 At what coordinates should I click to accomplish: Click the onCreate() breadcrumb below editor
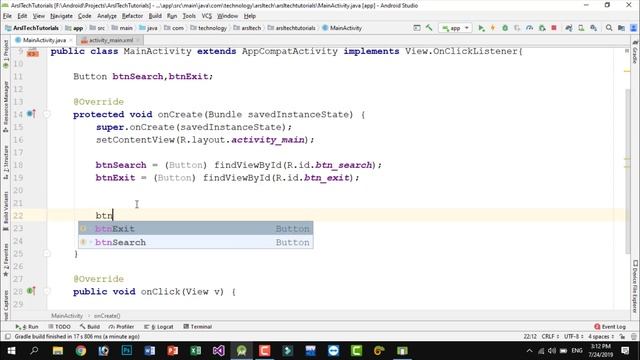click(x=107, y=316)
